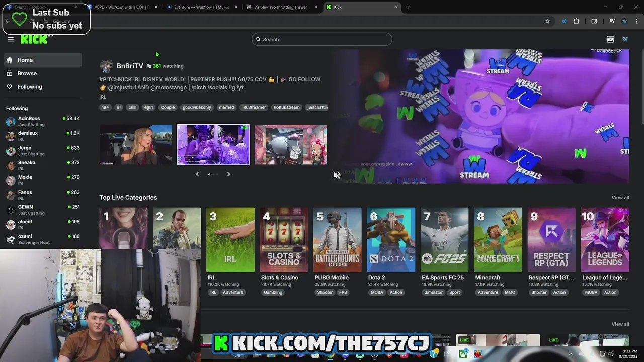The height and width of the screenshot is (362, 644).
Task: Click the Sport tag under EA Sports
Action: pos(455,292)
